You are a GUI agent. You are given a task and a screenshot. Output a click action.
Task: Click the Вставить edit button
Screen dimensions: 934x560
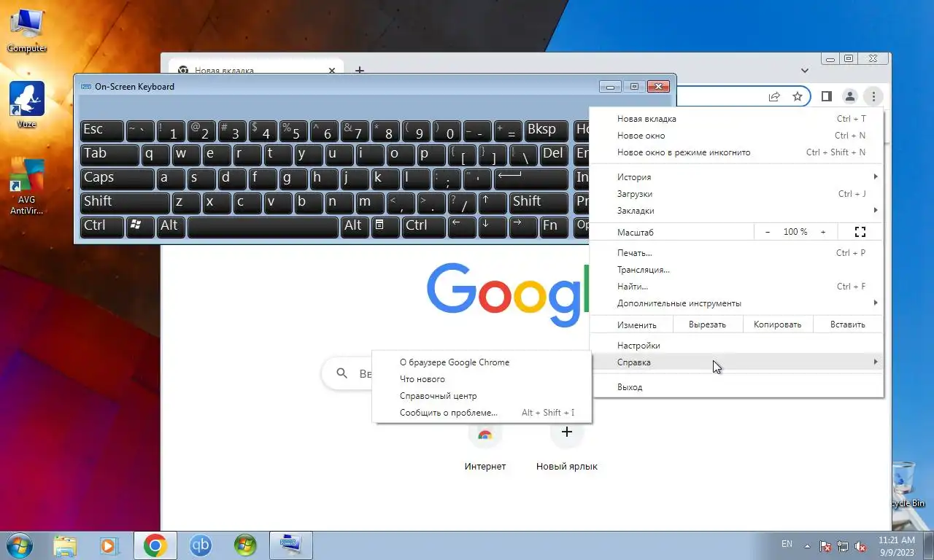click(x=847, y=324)
